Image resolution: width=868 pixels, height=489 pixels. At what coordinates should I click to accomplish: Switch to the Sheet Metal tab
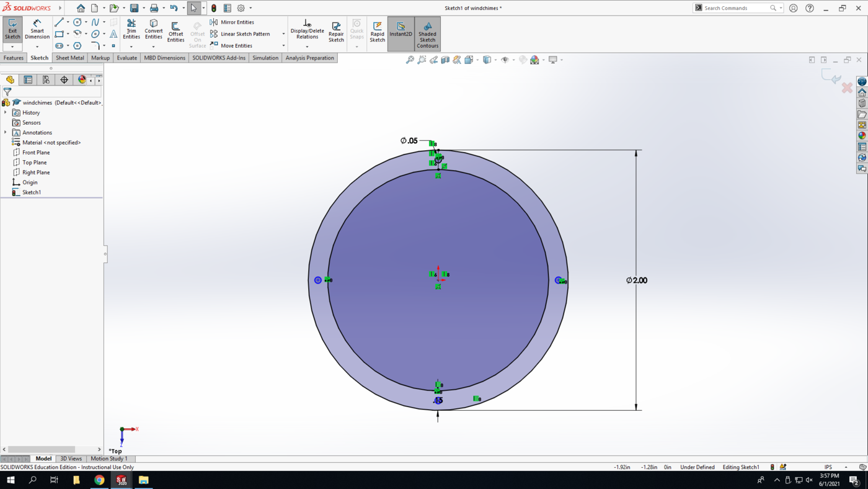pos(70,58)
